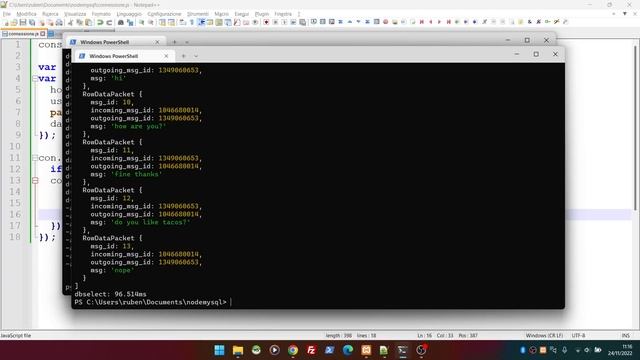Click the Zoom Out toolbar icon
Image resolution: width=640 pixels, height=360 pixels.
pos(151,22)
